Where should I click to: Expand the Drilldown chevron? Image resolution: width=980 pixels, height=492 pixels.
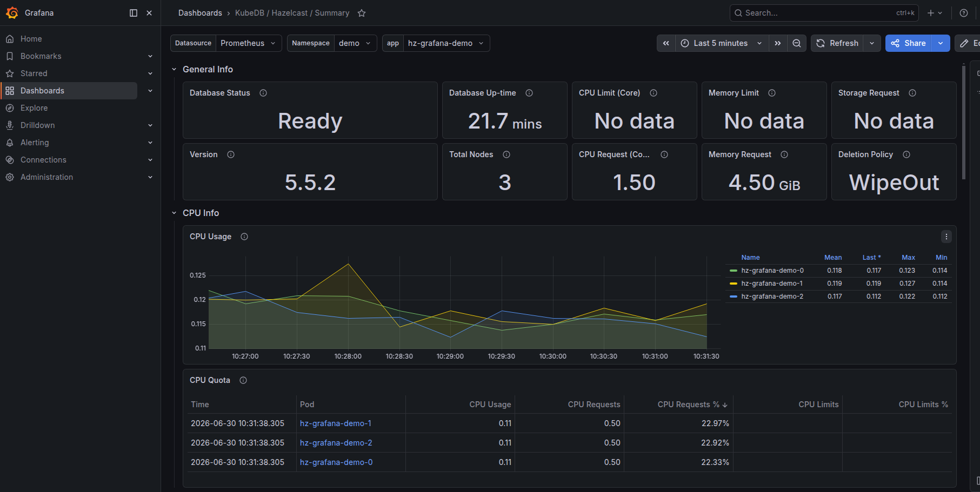150,125
